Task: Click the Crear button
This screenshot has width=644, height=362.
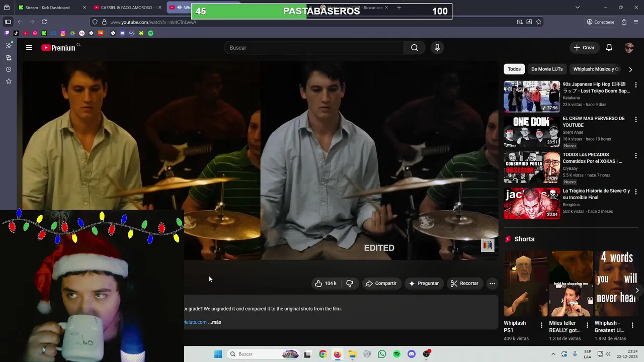Action: tap(584, 48)
